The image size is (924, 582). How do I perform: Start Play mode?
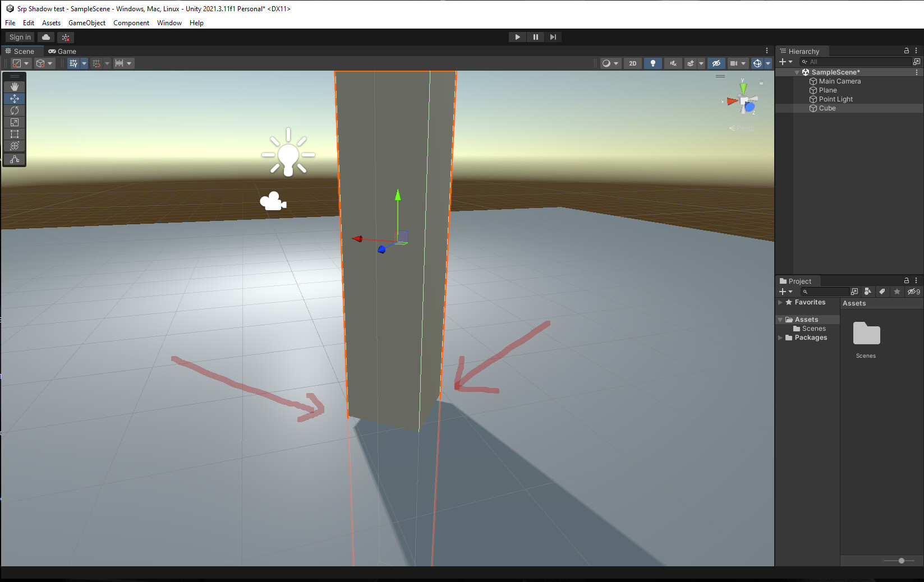(517, 37)
